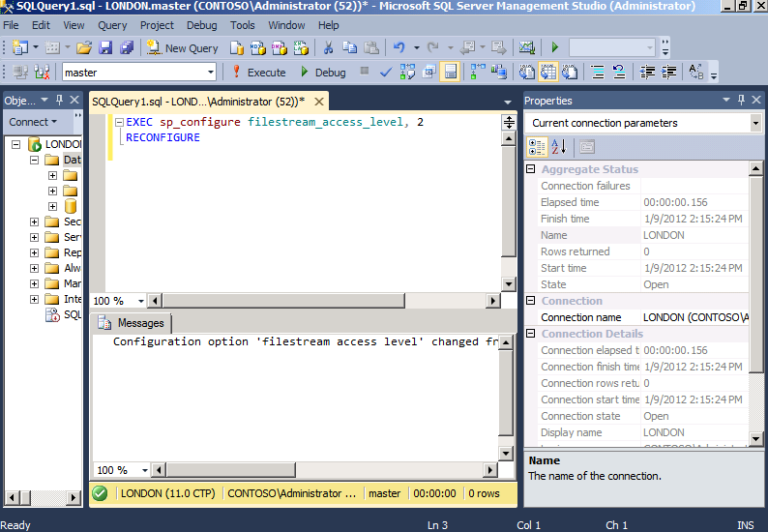Viewport: 768px width, 532px height.
Task: Click the Copy toolbar icon
Action: pyautogui.click(x=350, y=47)
